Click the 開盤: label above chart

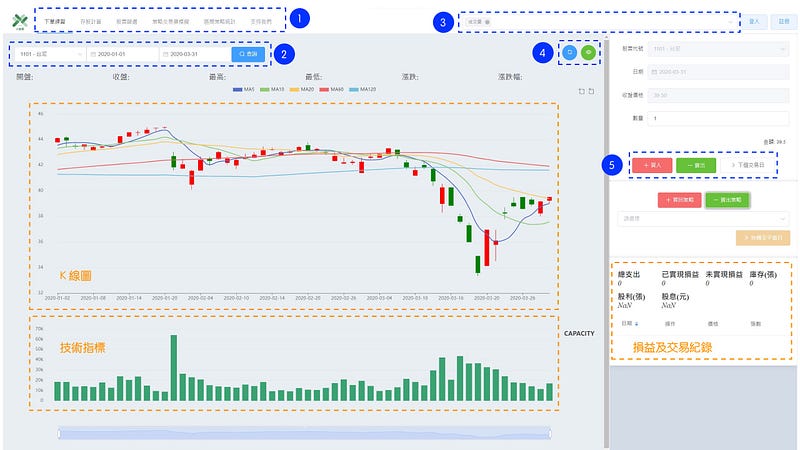(x=25, y=77)
